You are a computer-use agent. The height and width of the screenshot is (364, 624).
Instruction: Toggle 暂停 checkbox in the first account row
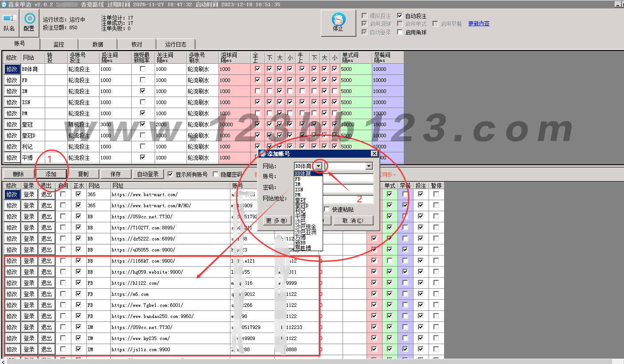[436, 194]
